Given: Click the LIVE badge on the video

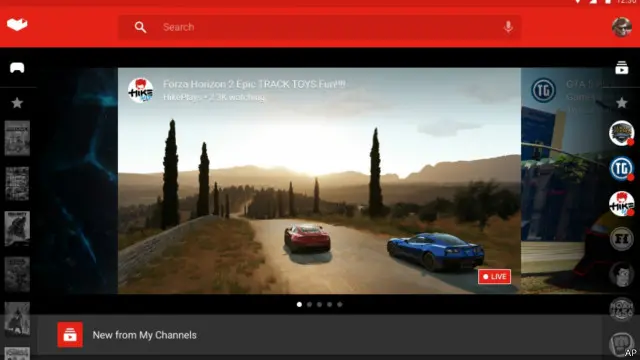Looking at the screenshot, I should 494,277.
